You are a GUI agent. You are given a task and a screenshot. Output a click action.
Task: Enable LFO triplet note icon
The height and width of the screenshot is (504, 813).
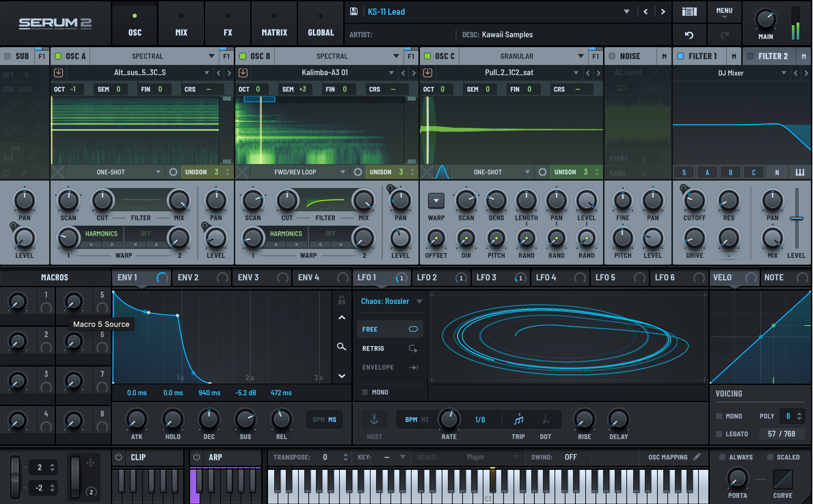[519, 419]
